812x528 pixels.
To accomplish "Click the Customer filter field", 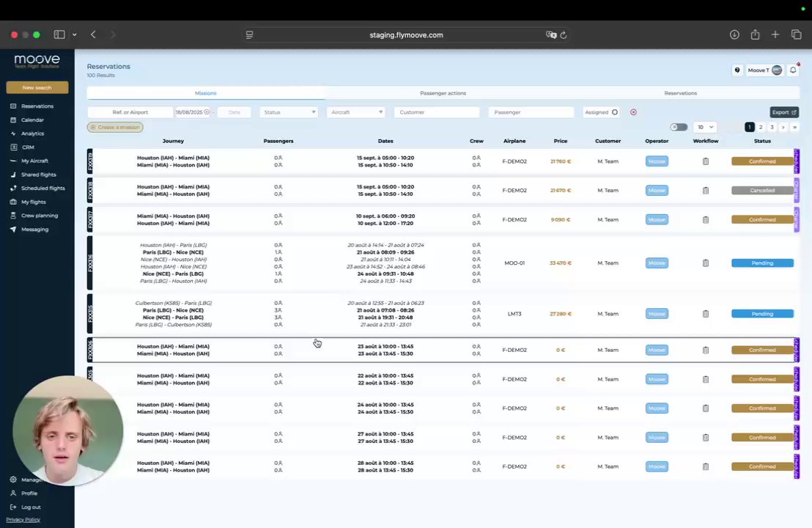I will (437, 112).
